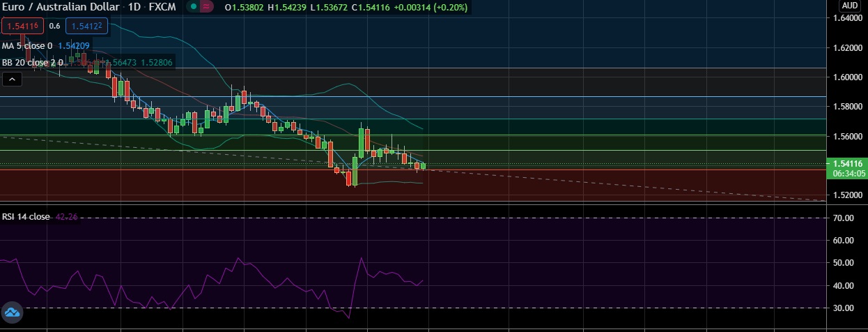Screen dimensions: 868x332
Task: Click the MA value 1.54209
Action: click(73, 46)
